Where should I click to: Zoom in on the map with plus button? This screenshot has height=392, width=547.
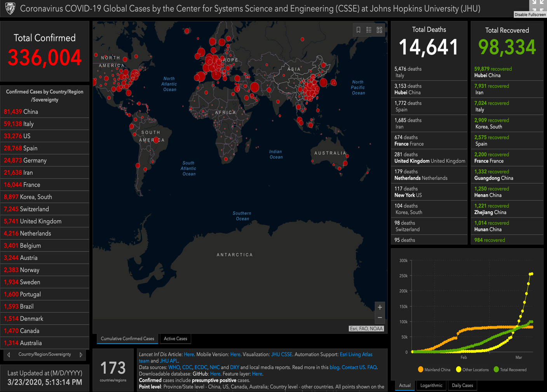380,307
